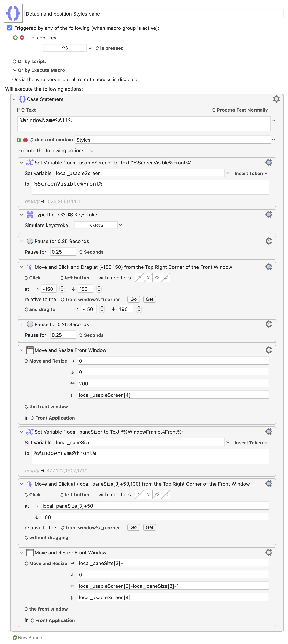Click Get in the Move and Click action
This screenshot has height=644, width=288.
[150, 527]
